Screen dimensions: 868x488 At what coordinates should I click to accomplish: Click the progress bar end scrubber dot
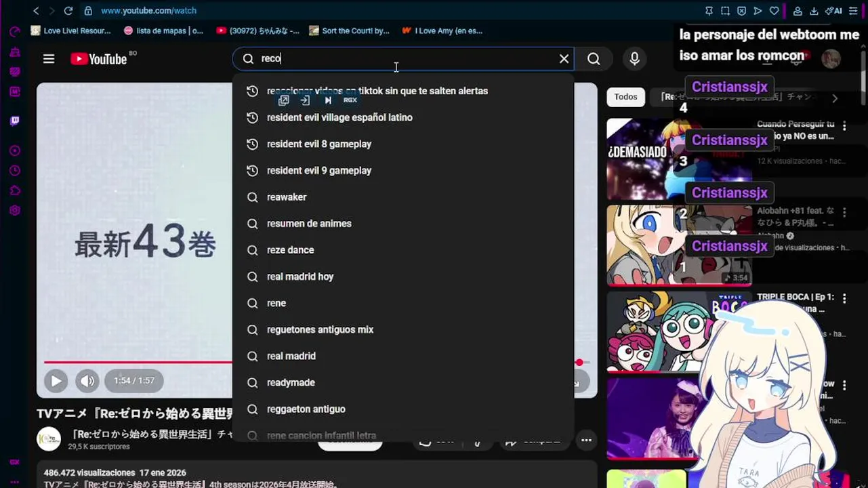click(x=579, y=363)
